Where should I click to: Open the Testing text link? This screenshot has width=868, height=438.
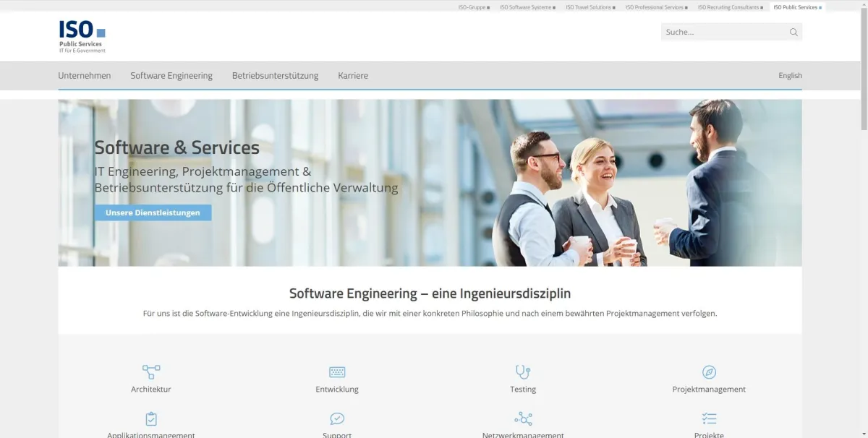[x=523, y=389]
